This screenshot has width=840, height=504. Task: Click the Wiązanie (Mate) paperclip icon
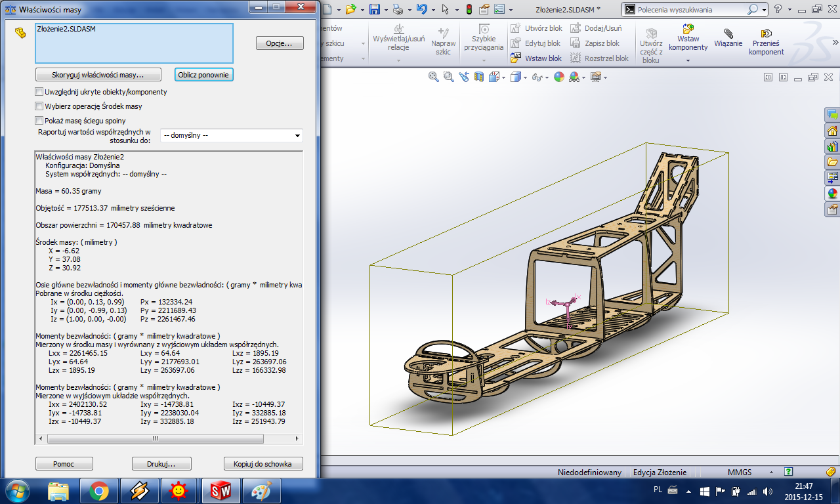(x=728, y=33)
